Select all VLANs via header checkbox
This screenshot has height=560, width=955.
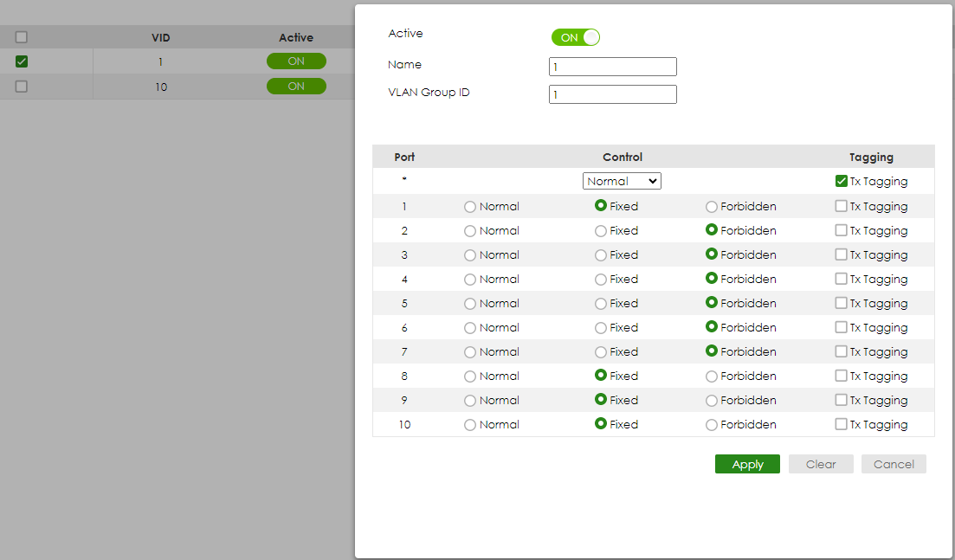(21, 37)
